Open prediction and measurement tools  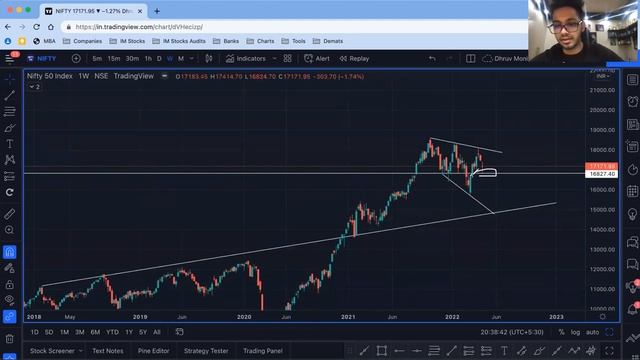coord(10,176)
